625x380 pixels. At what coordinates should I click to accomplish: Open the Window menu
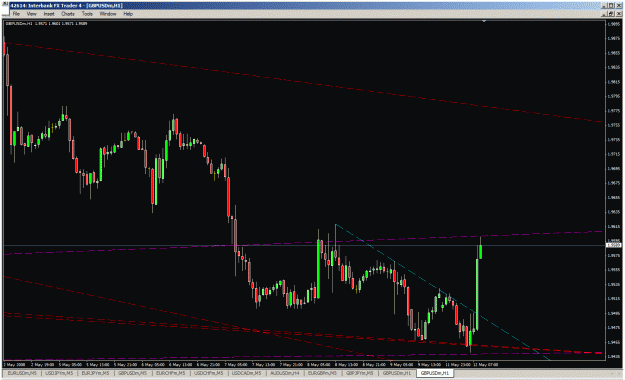pos(108,14)
